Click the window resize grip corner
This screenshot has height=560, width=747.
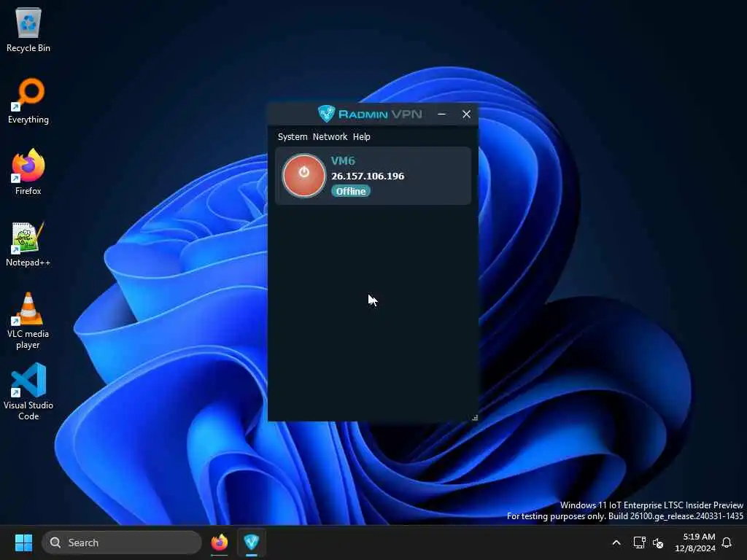coord(474,418)
